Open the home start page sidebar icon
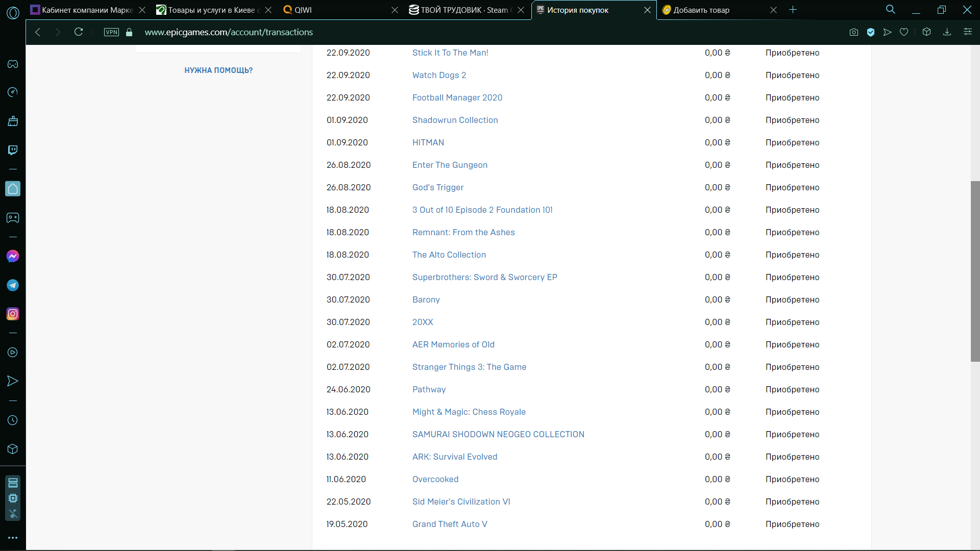This screenshot has width=980, height=551. pos(13,189)
